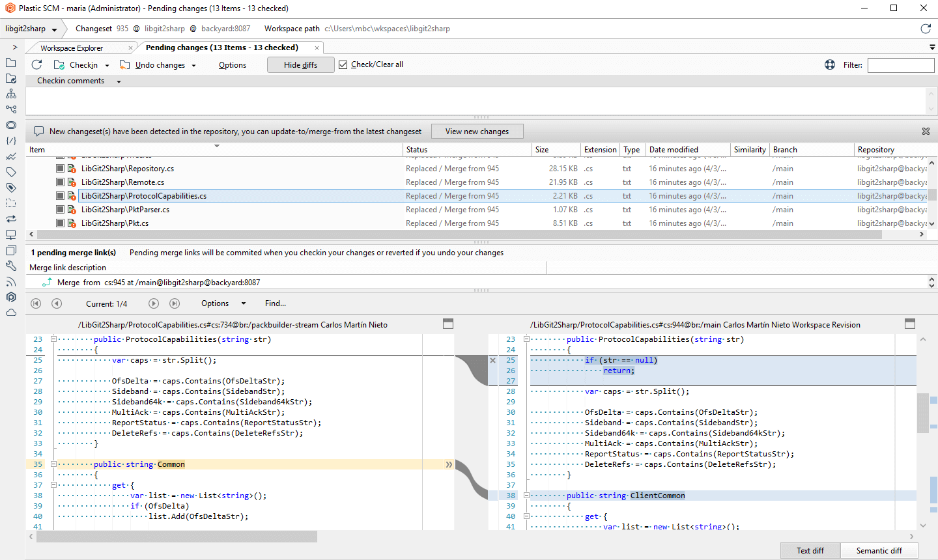The height and width of the screenshot is (560, 938).
Task: Open filled tag icon in sidebar
Action: tap(11, 188)
